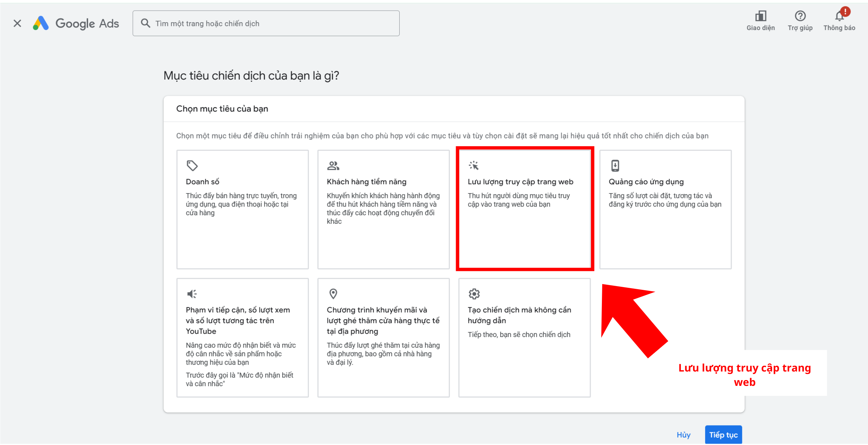
Task: Click the 'Trước đây gọi là' note text
Action: pyautogui.click(x=239, y=379)
